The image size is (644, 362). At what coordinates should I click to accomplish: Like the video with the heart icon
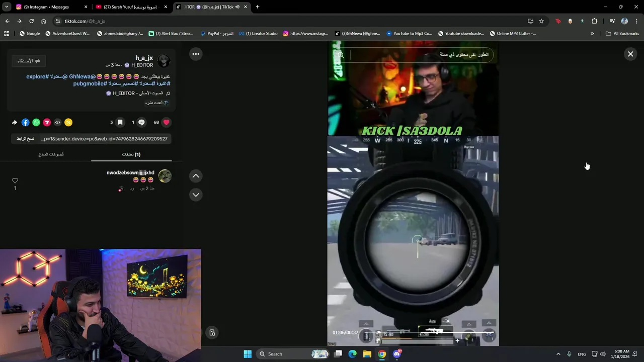(166, 122)
